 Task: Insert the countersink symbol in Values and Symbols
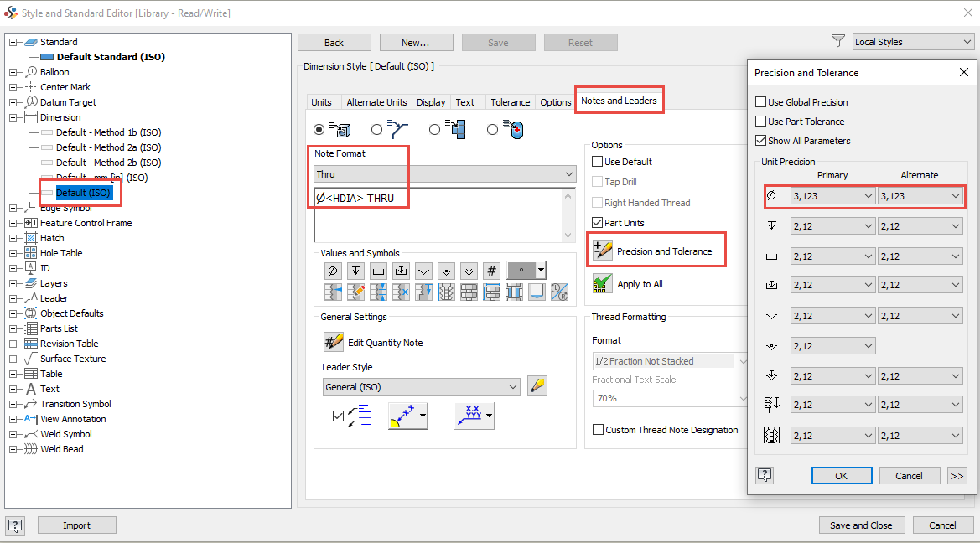423,271
